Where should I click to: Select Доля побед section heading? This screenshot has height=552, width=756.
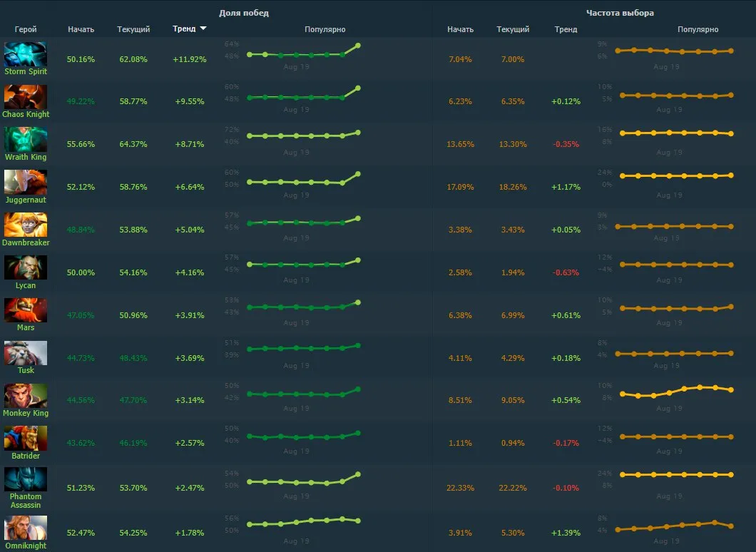point(244,13)
